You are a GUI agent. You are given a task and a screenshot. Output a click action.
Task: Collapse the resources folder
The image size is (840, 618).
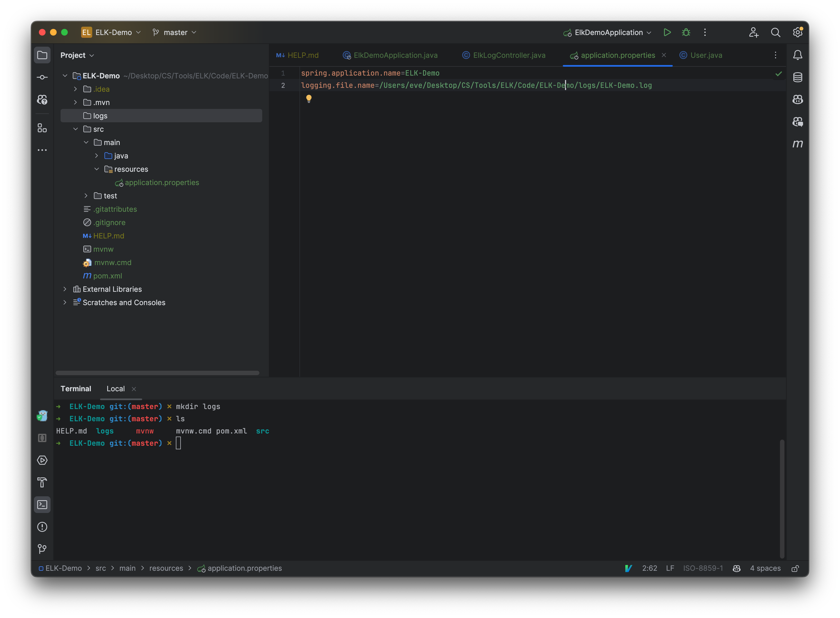click(97, 169)
